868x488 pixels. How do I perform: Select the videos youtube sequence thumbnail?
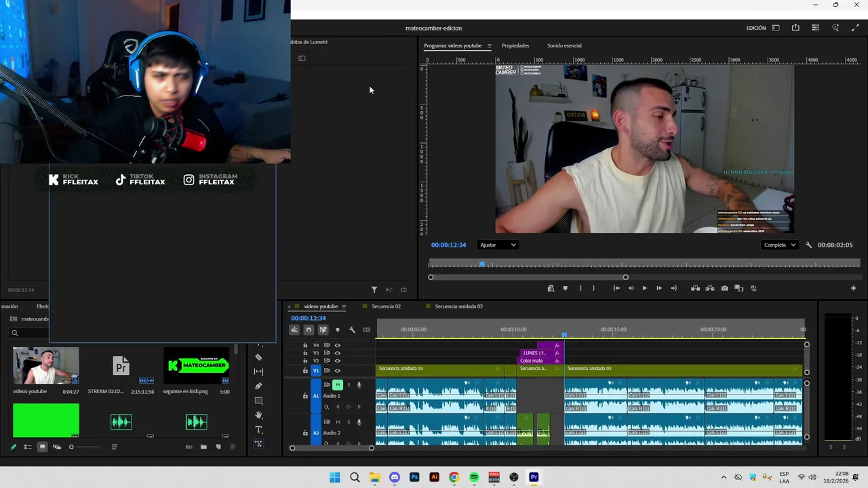click(x=45, y=365)
